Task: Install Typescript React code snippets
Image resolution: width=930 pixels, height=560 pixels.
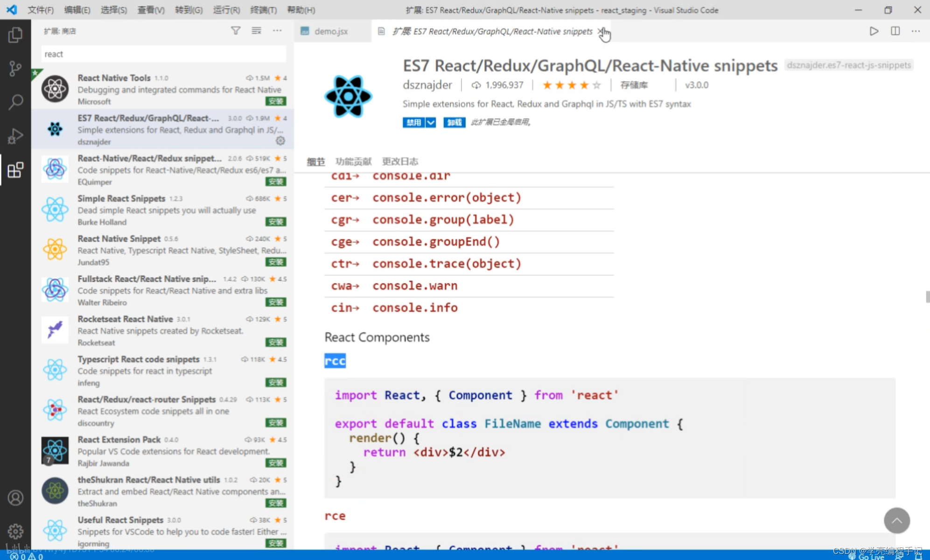Action: (276, 383)
